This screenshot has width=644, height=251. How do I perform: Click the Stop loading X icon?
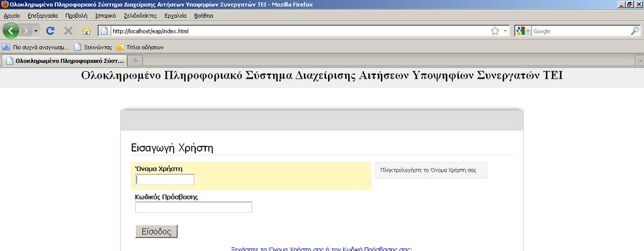[x=68, y=31]
